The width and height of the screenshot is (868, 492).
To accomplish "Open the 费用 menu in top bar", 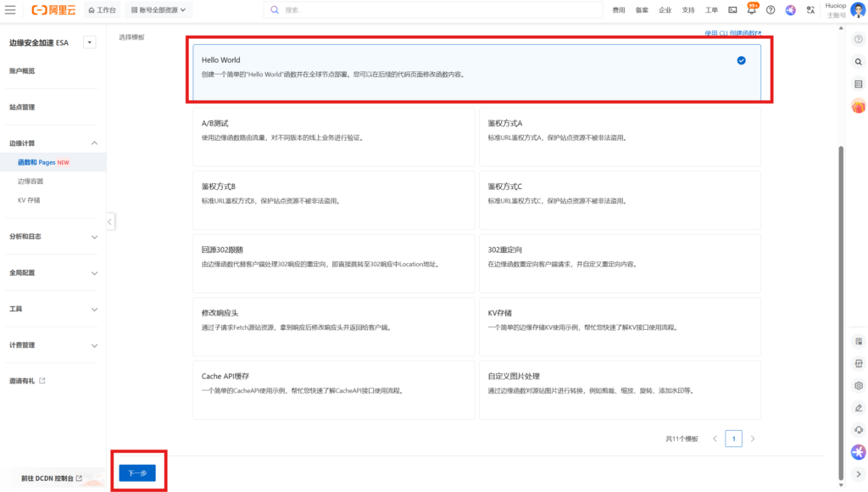I will coord(619,10).
